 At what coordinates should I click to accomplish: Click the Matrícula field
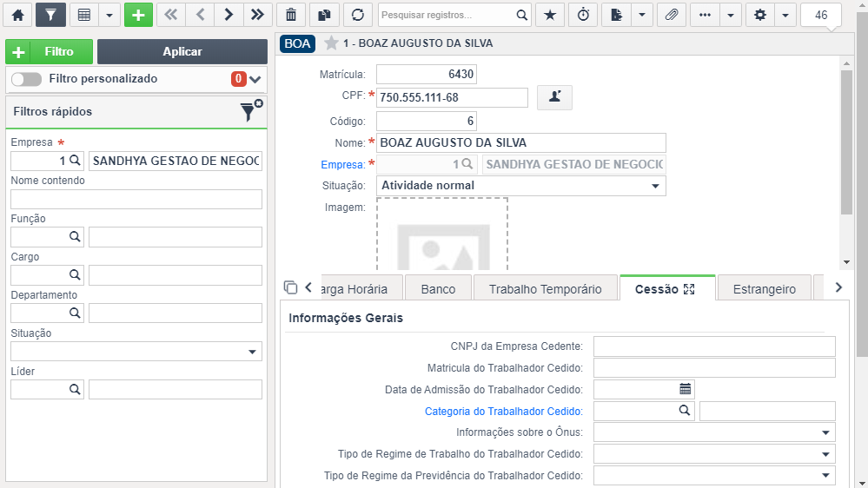point(427,74)
